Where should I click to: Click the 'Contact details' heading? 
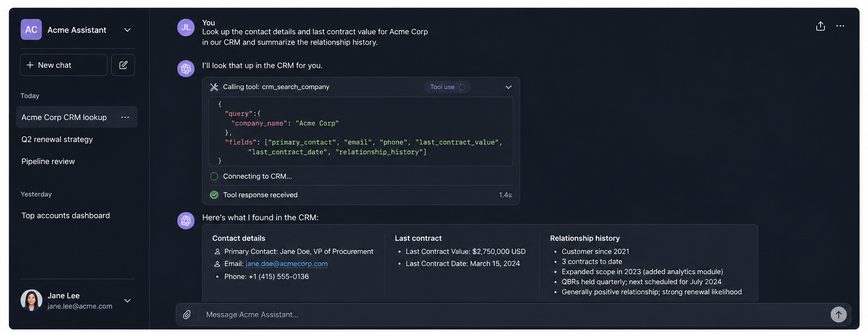pos(238,238)
